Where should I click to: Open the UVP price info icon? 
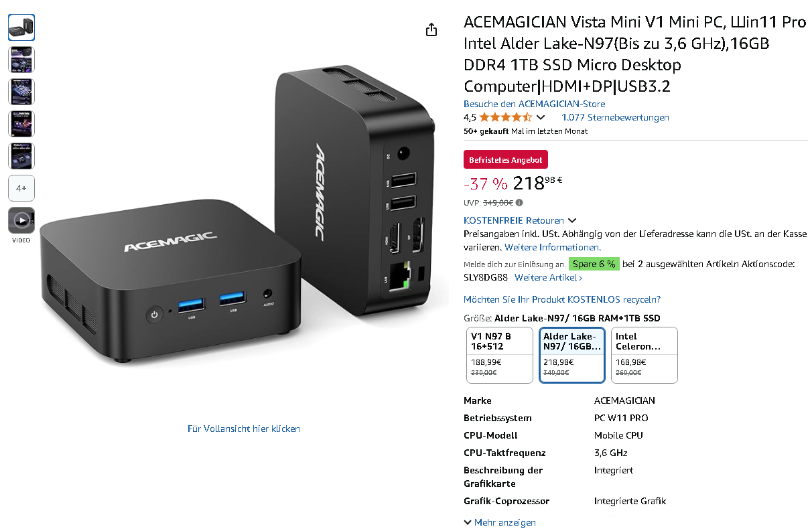519,203
